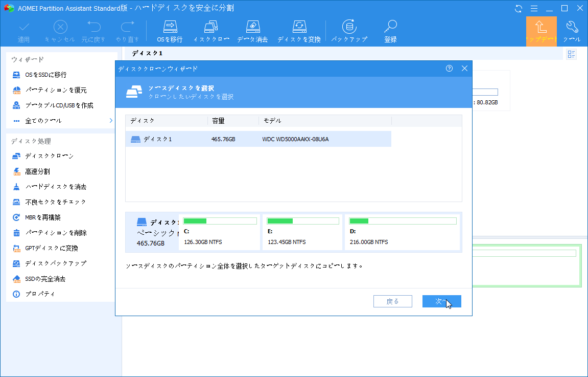The image size is (588, 377).
Task: Click the キャンセル toolbar icon
Action: point(60,32)
